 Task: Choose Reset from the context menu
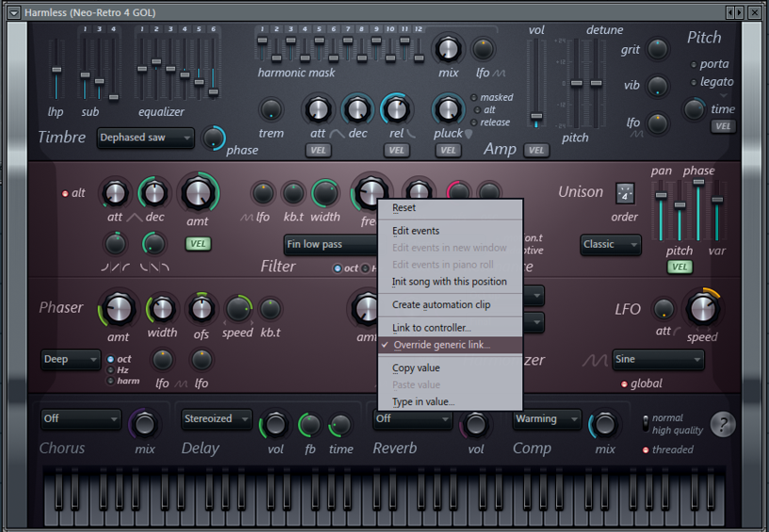coord(450,208)
